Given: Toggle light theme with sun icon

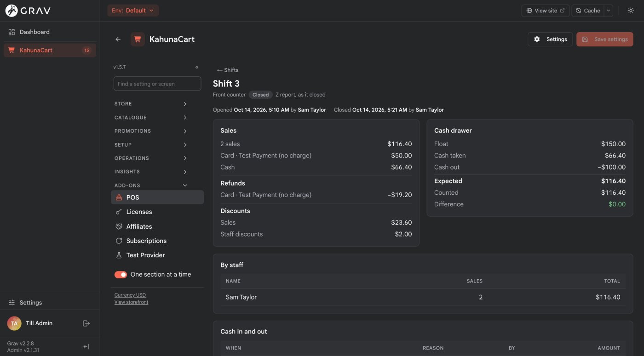Looking at the screenshot, I should coord(631,11).
